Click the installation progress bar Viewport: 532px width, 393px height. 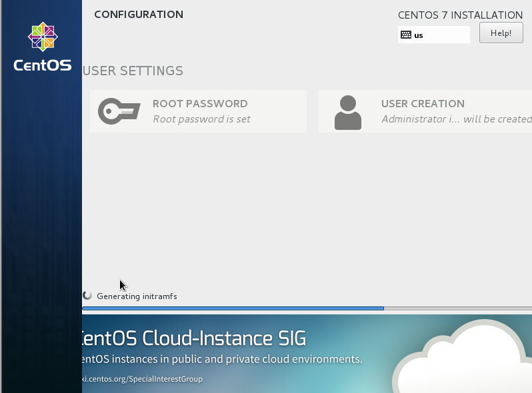tap(307, 308)
